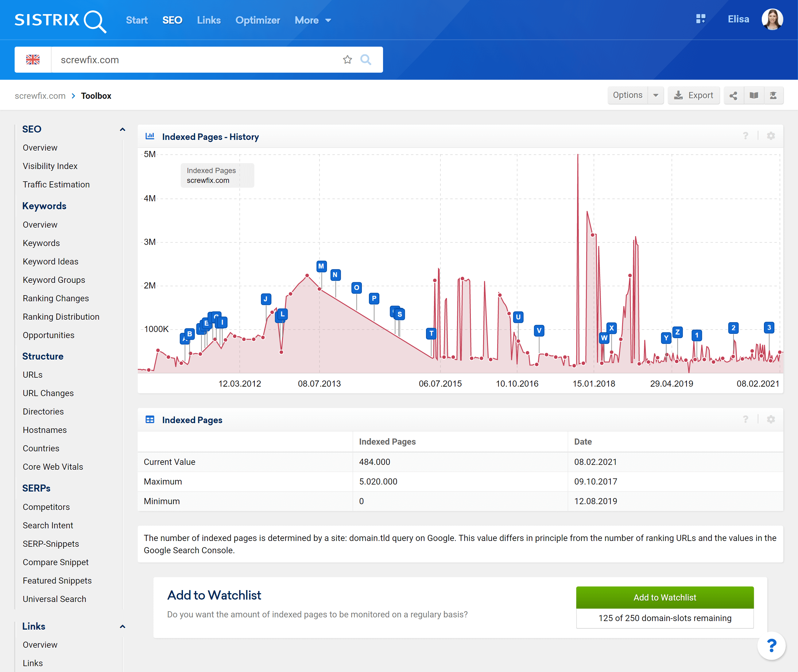Click the tutorial graduate icon
This screenshot has height=672, width=798.
[773, 95]
